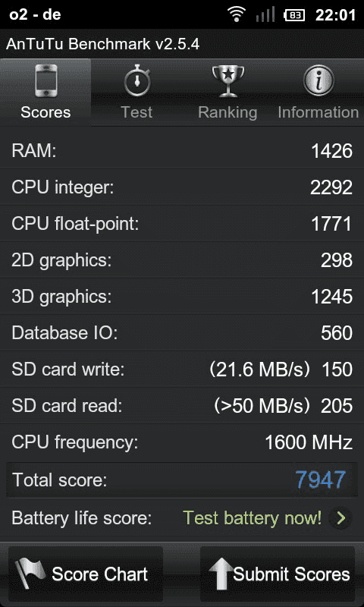
Task: Open the Information icon
Action: click(318, 80)
